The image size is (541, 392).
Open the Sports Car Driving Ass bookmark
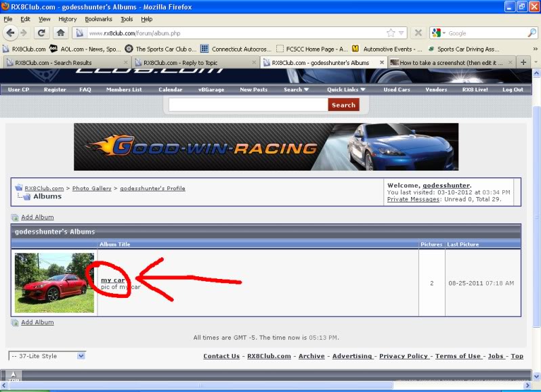coord(464,49)
